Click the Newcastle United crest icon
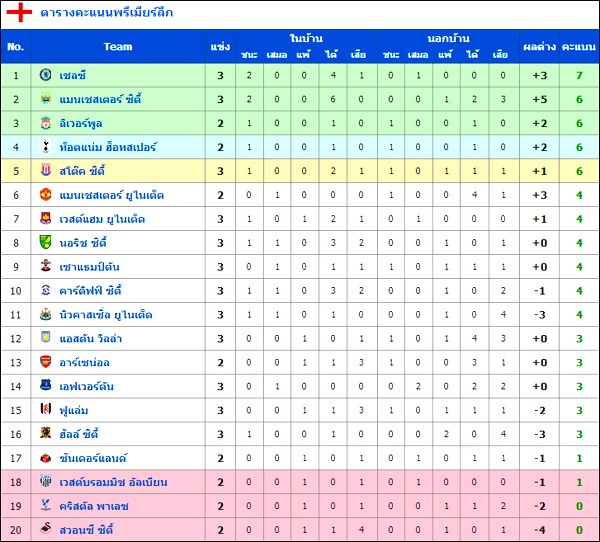The image size is (600, 542). tap(46, 314)
